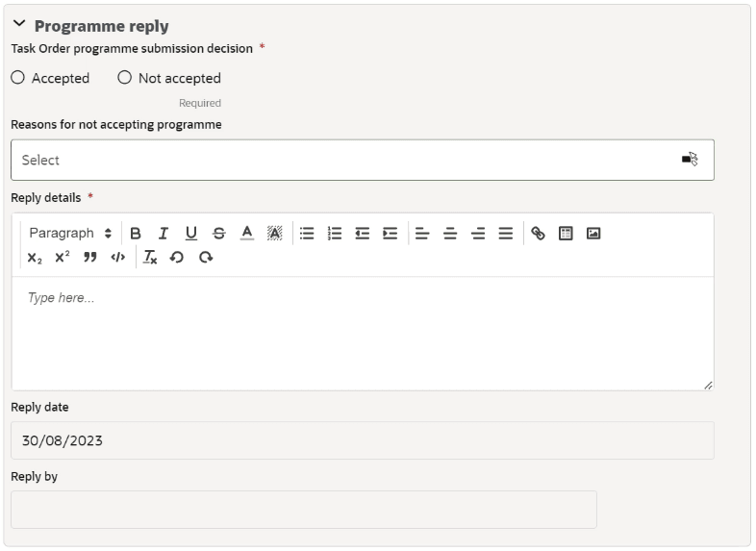Apply italic formatting
Screen dimensions: 756x551
coord(164,234)
